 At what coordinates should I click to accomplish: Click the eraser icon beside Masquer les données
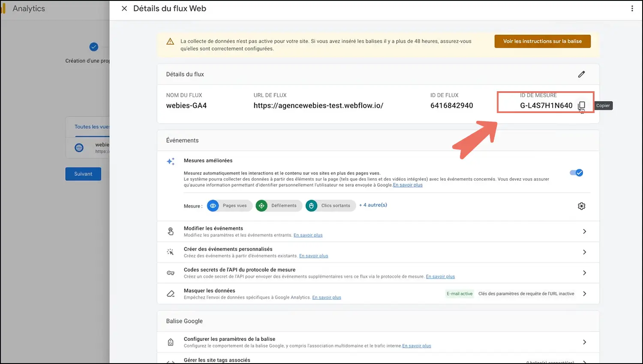(x=171, y=294)
